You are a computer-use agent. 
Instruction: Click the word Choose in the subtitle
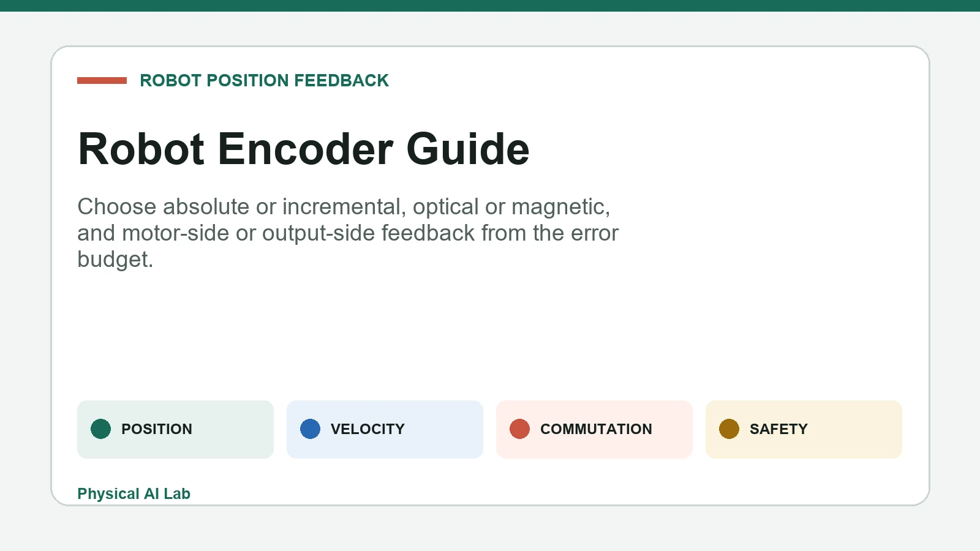[x=117, y=207]
